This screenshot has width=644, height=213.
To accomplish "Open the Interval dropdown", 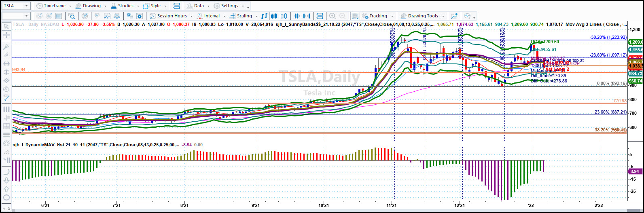I will [x=211, y=16].
